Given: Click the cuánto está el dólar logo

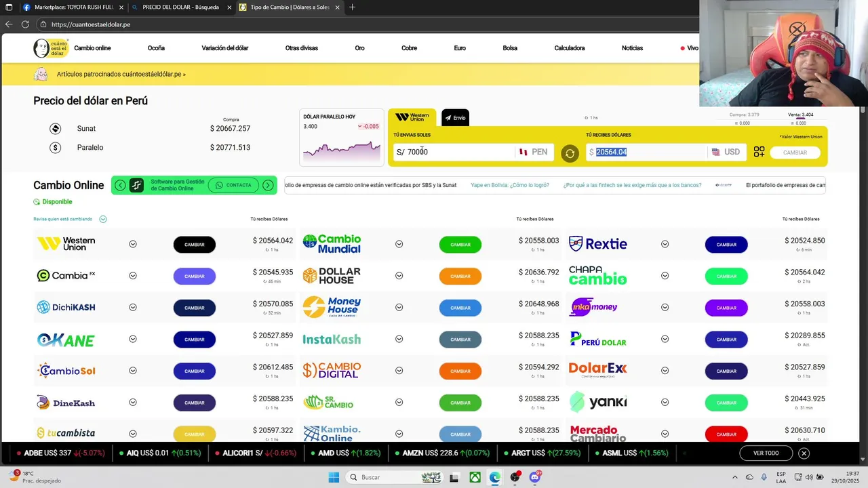Looking at the screenshot, I should [x=51, y=48].
